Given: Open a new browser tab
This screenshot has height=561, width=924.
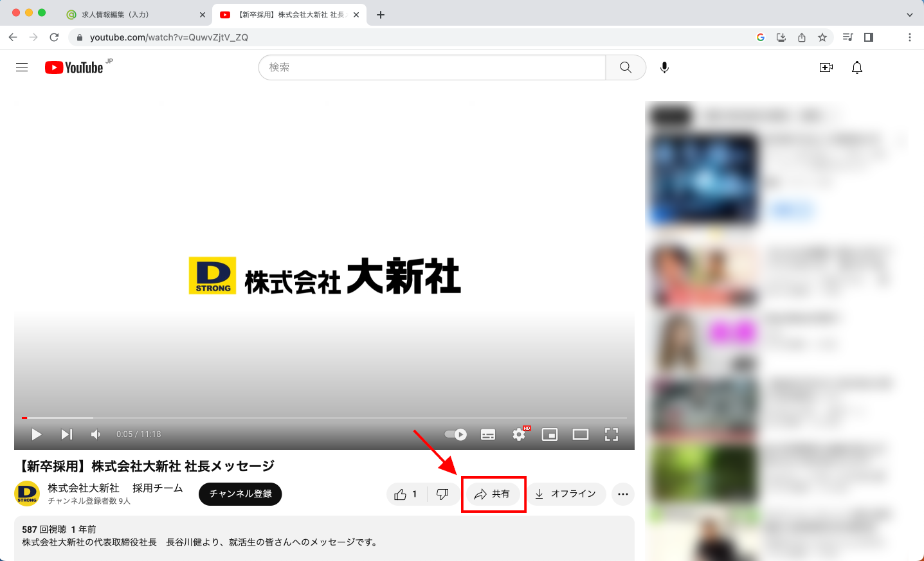Looking at the screenshot, I should click(x=381, y=15).
